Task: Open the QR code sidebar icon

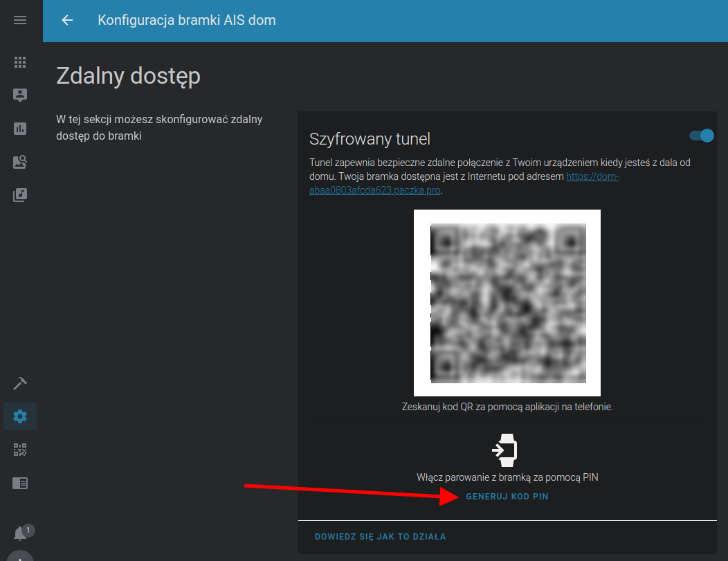Action: tap(20, 450)
